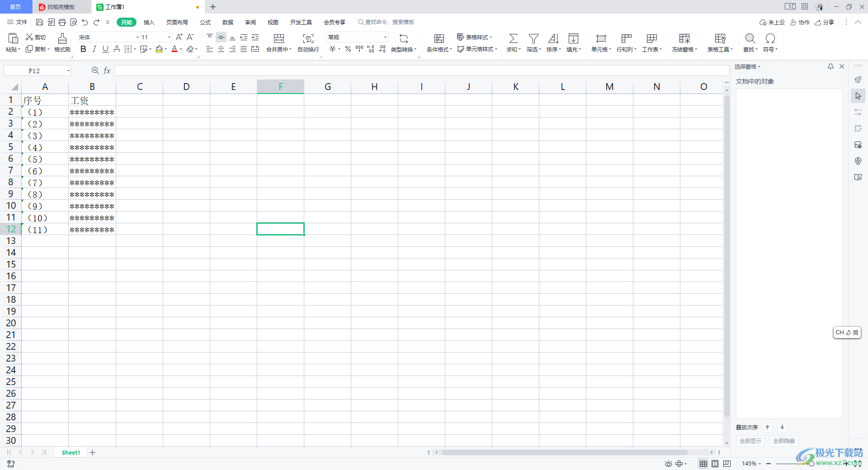Click the percent style icon

click(348, 49)
